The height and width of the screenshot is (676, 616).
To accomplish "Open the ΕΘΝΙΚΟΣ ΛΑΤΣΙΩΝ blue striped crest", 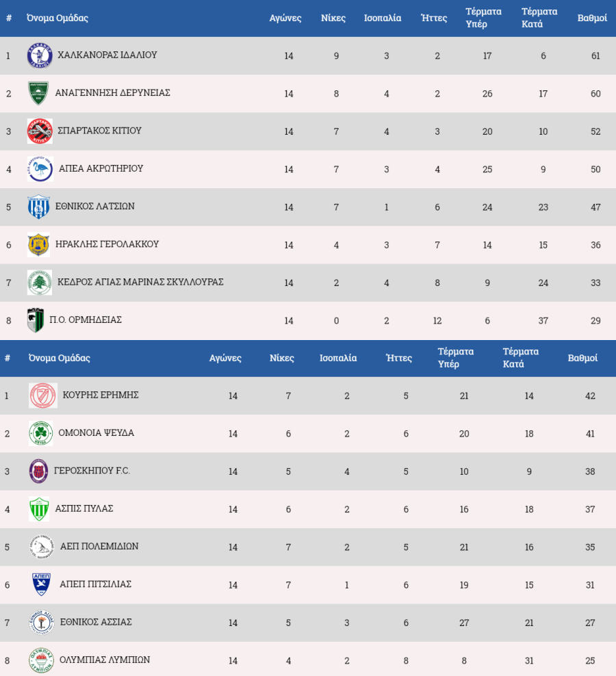I will [x=38, y=207].
